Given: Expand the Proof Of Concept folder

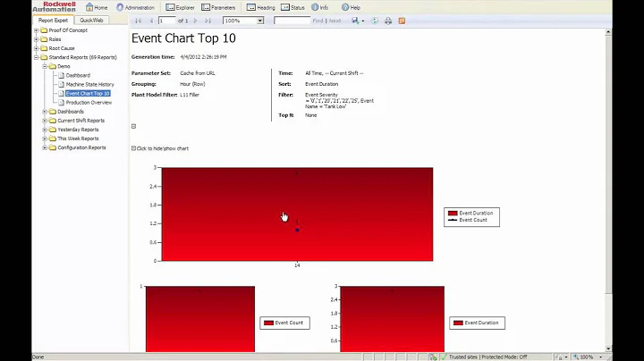Looking at the screenshot, I should (36, 30).
